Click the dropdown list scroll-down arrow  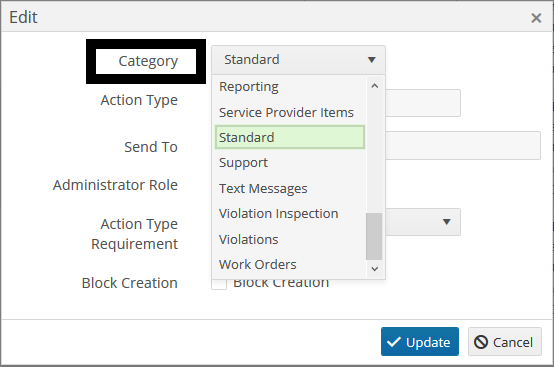pyautogui.click(x=375, y=269)
